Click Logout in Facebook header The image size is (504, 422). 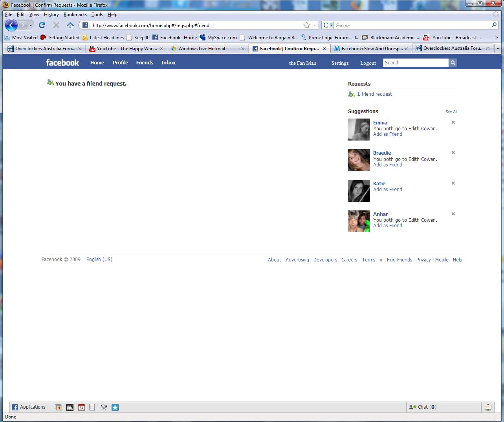[368, 63]
